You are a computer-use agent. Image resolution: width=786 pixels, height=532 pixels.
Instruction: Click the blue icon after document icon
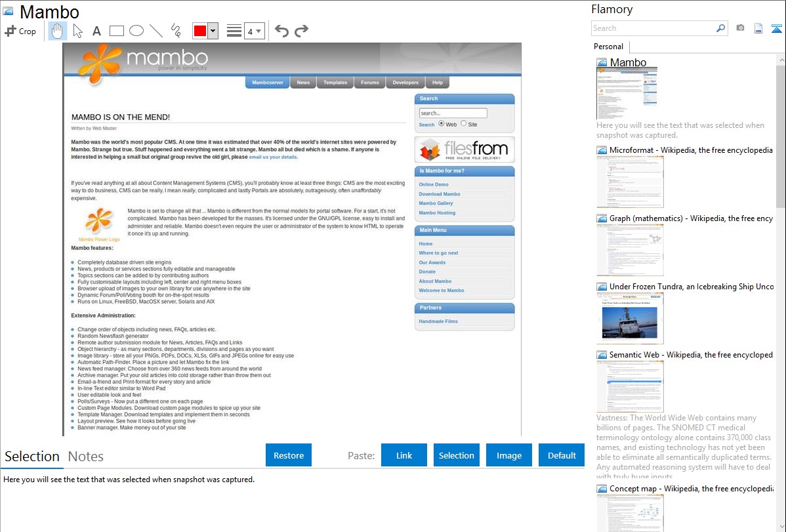(776, 28)
